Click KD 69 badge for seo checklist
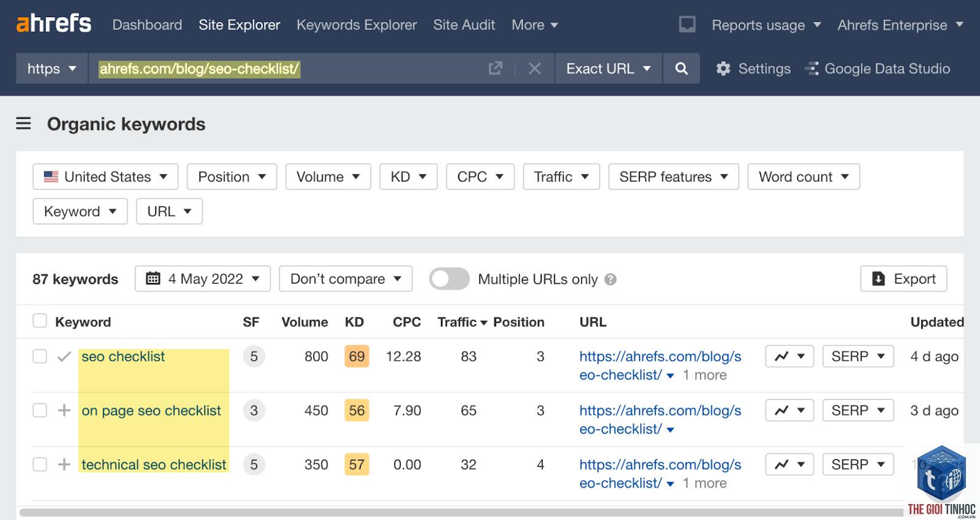The height and width of the screenshot is (520, 980). coord(356,356)
